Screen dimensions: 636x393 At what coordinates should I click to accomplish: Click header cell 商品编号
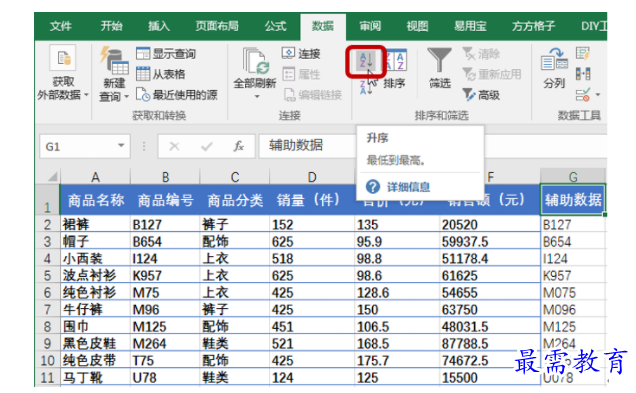click(165, 200)
